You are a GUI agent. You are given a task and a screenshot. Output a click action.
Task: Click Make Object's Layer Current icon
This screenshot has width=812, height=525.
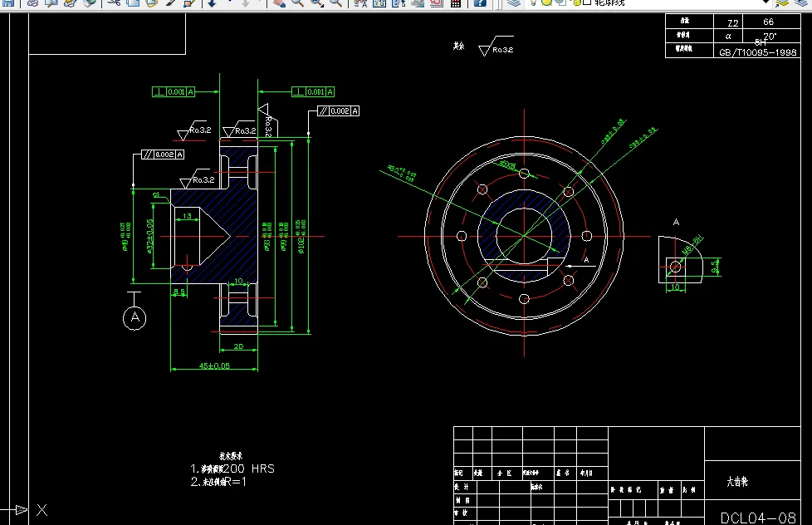782,2
